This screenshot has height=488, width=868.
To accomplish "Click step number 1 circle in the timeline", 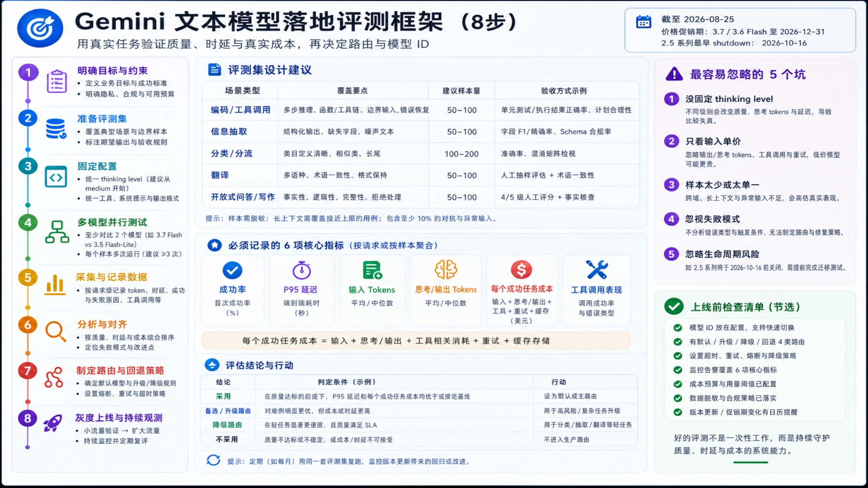I will [x=28, y=72].
